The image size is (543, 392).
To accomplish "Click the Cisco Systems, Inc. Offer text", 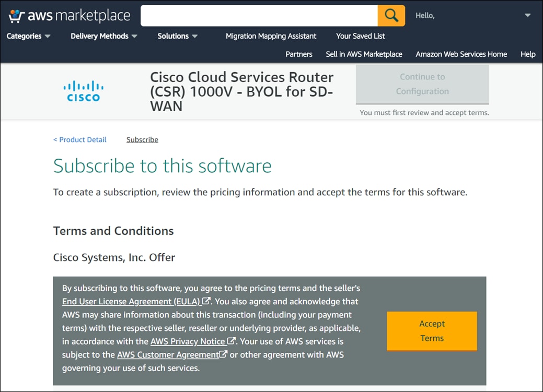I will point(114,257).
